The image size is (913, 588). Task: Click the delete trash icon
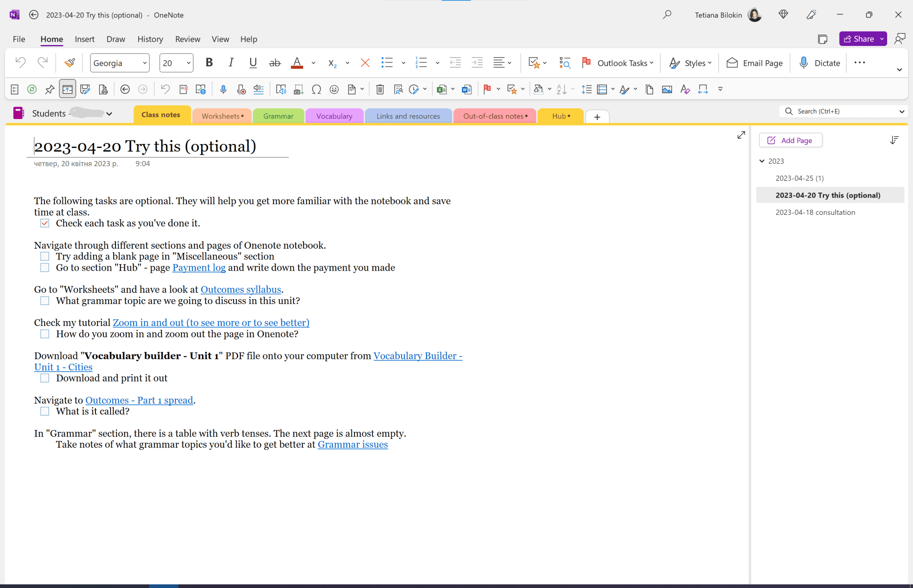click(x=380, y=90)
